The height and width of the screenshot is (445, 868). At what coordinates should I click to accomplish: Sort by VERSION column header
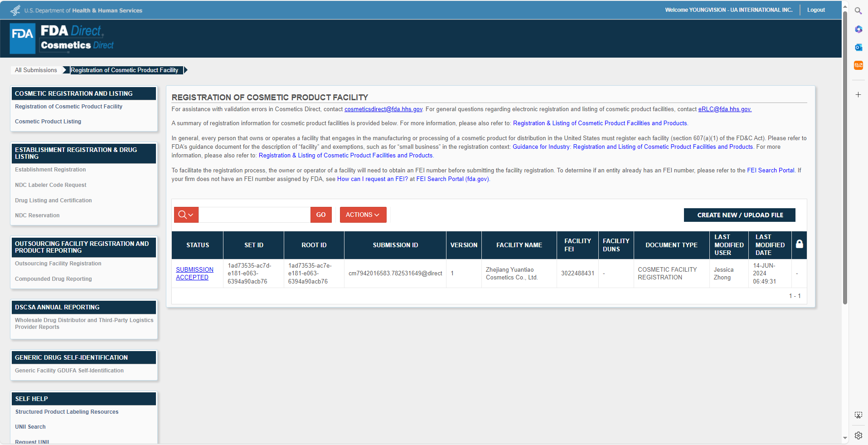tap(464, 245)
